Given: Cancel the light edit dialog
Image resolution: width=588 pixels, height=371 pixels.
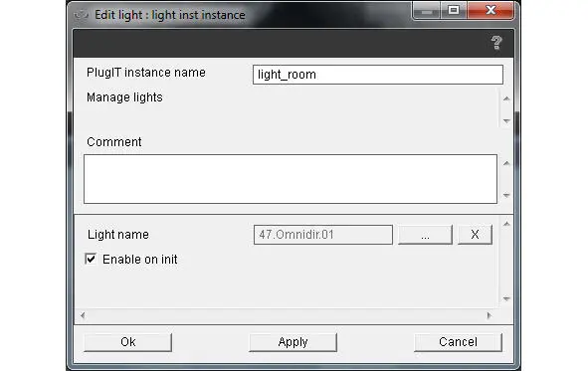Looking at the screenshot, I should tap(458, 342).
